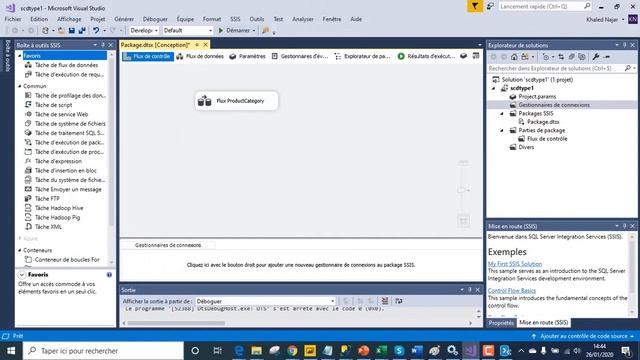
Task: Select Conteneur de boucles For
Action: click(67, 260)
